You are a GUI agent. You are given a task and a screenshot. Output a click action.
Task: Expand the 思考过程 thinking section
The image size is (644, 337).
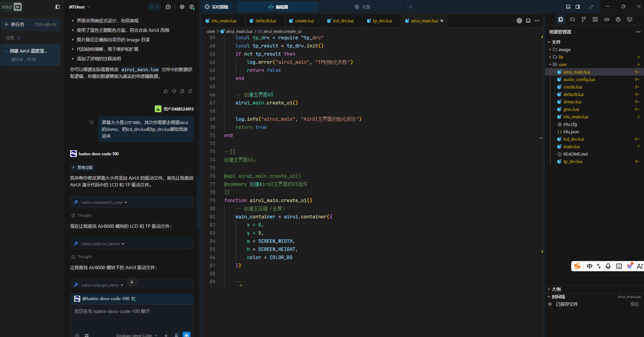tap(82, 167)
